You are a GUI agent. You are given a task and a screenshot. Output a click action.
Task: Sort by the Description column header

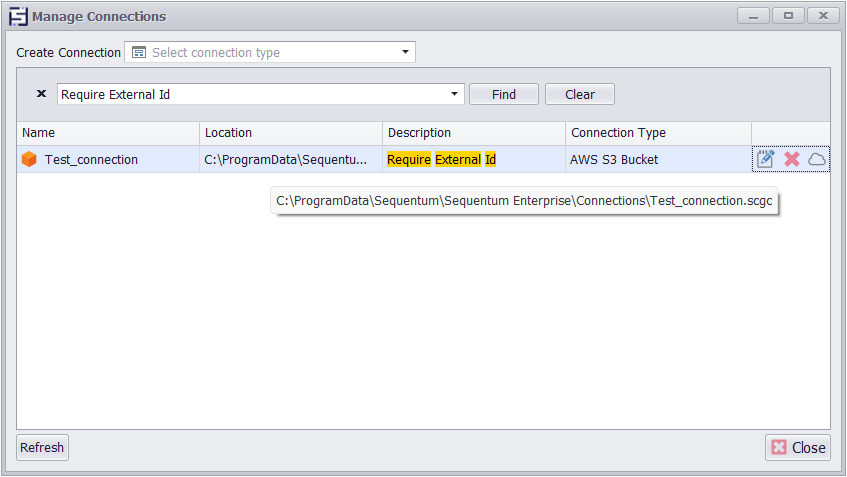click(474, 133)
